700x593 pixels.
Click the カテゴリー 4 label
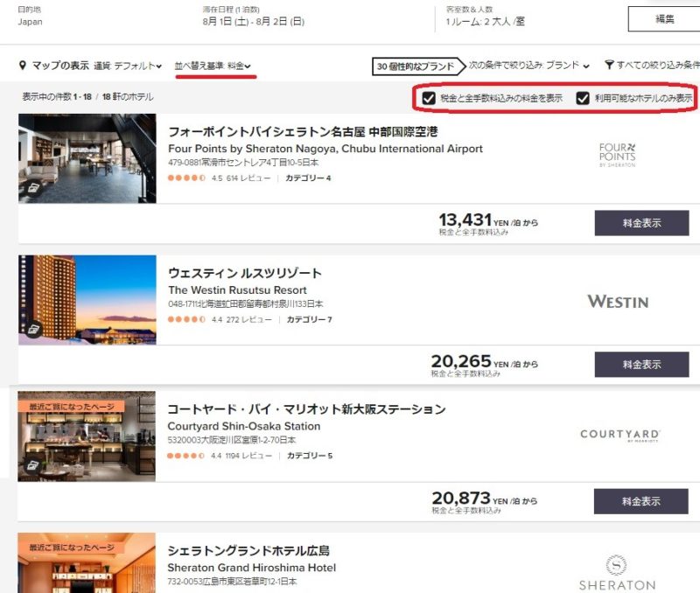(x=308, y=178)
